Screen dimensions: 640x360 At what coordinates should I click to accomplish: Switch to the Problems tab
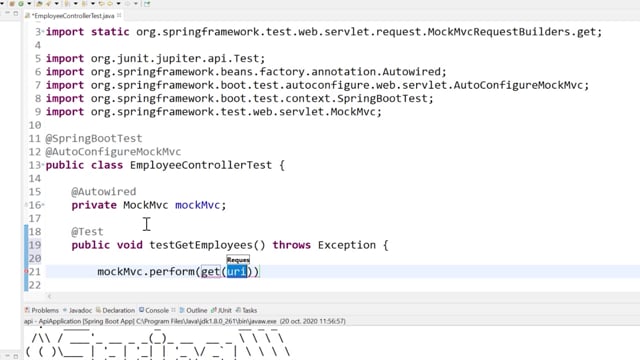[42, 310]
